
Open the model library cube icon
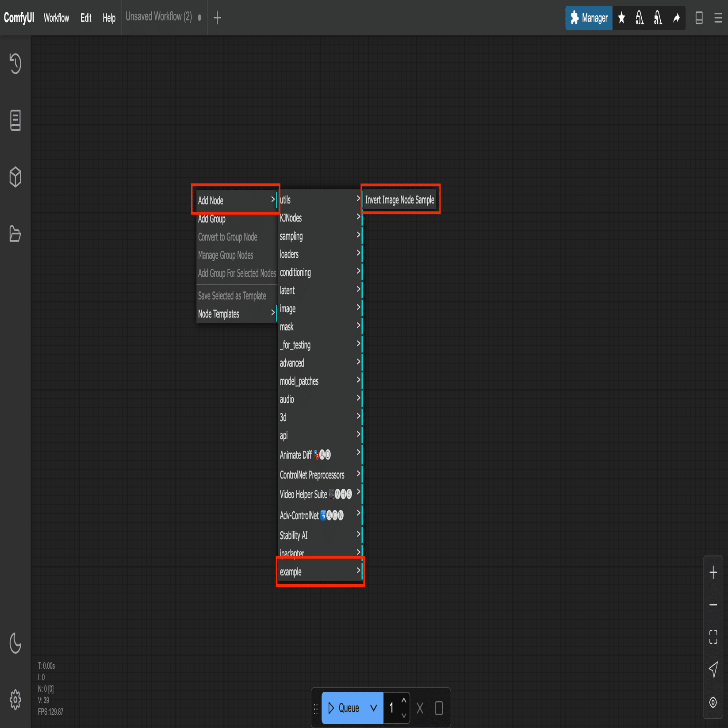(x=15, y=177)
